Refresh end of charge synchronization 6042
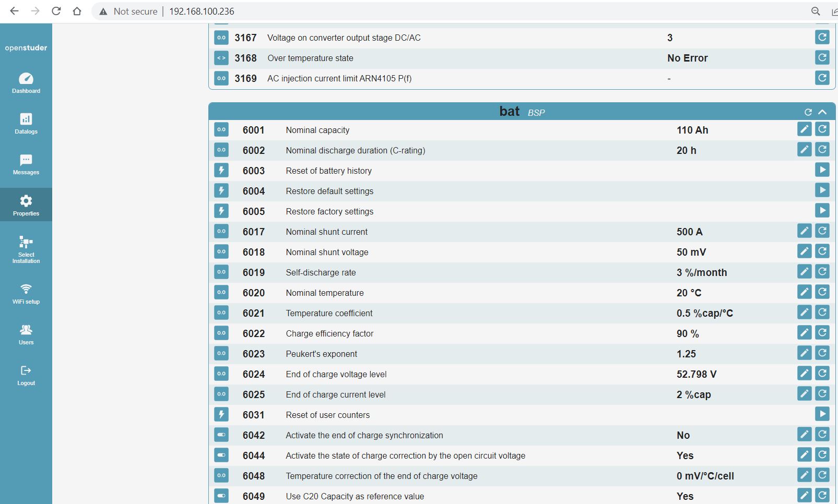The image size is (838, 504). pyautogui.click(x=822, y=435)
